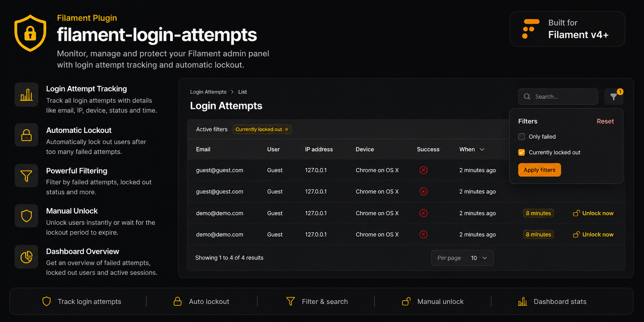Click failed status icon in last demo@demo.com row
644x322 pixels.
click(423, 235)
